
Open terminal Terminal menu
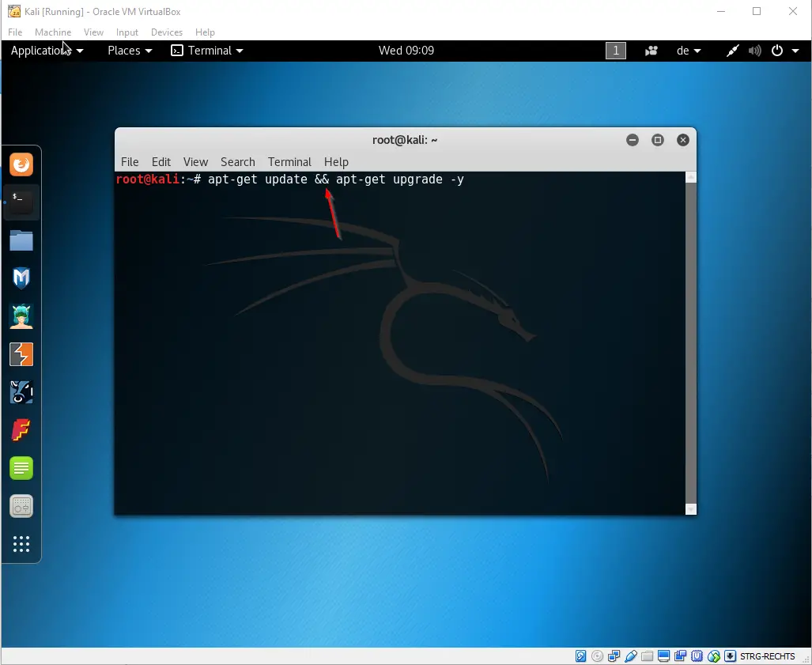289,162
